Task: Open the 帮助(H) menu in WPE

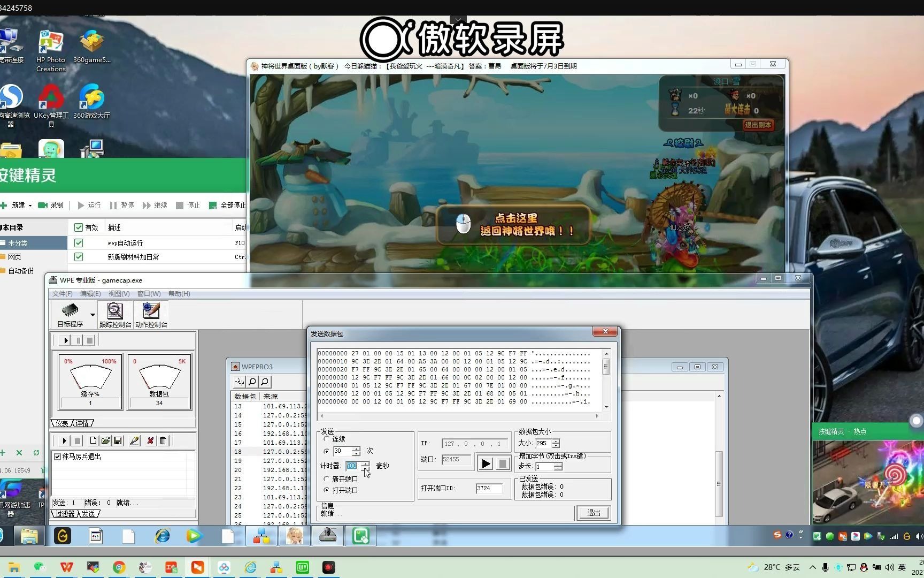Action: 179,294
